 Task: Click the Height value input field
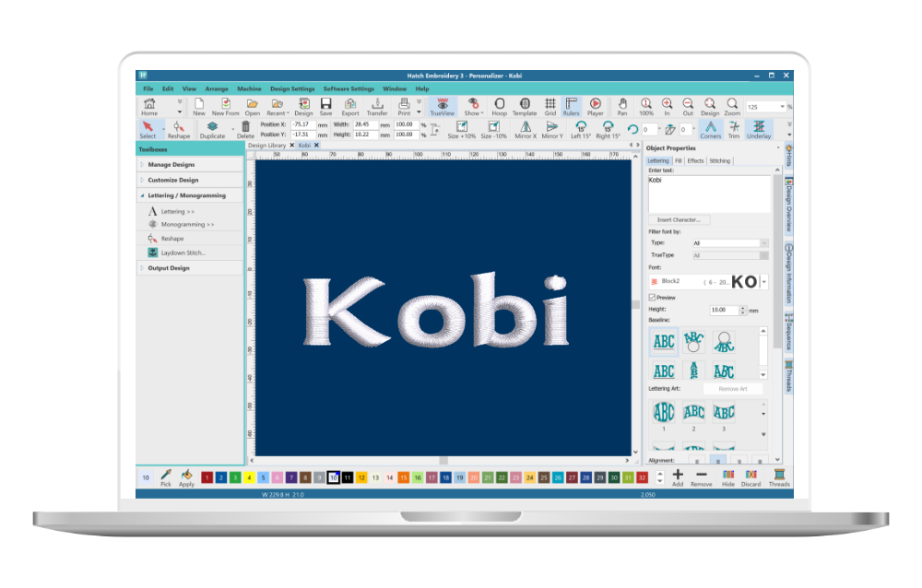(724, 311)
